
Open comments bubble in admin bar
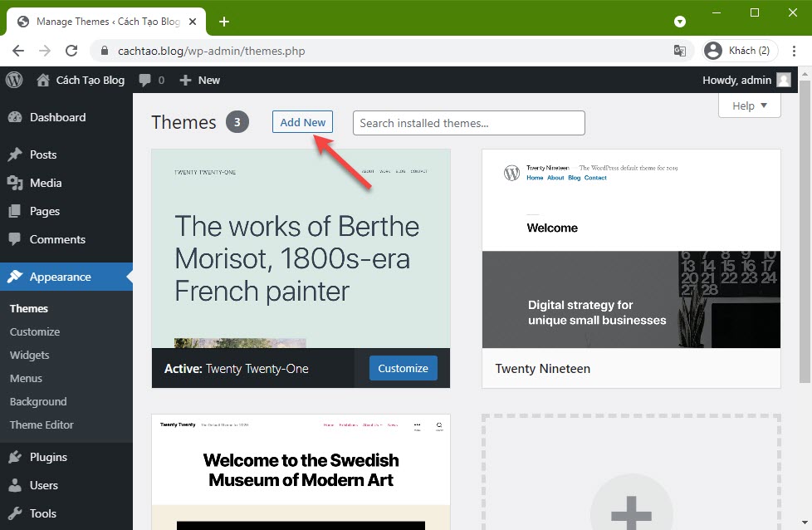[x=145, y=80]
